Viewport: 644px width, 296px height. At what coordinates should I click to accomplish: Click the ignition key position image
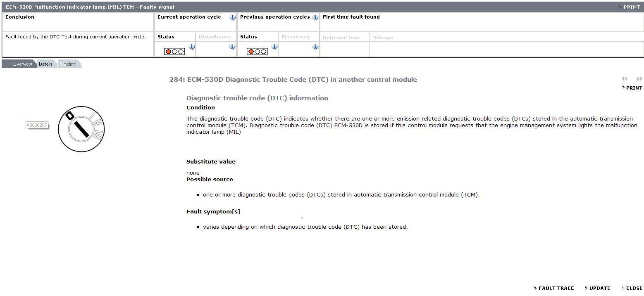pyautogui.click(x=81, y=129)
